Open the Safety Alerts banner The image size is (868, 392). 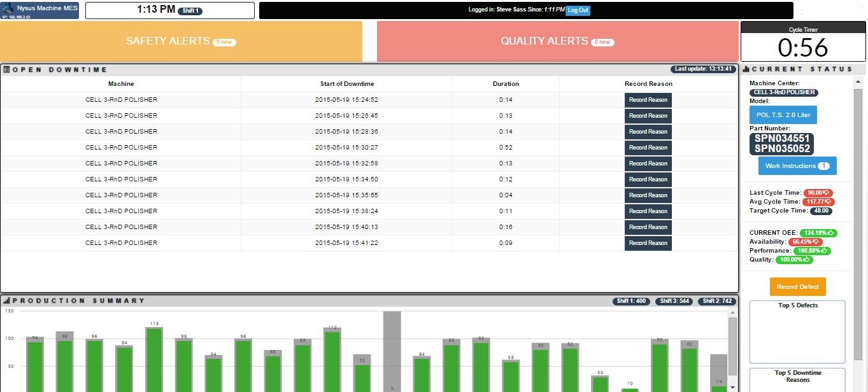(x=181, y=41)
